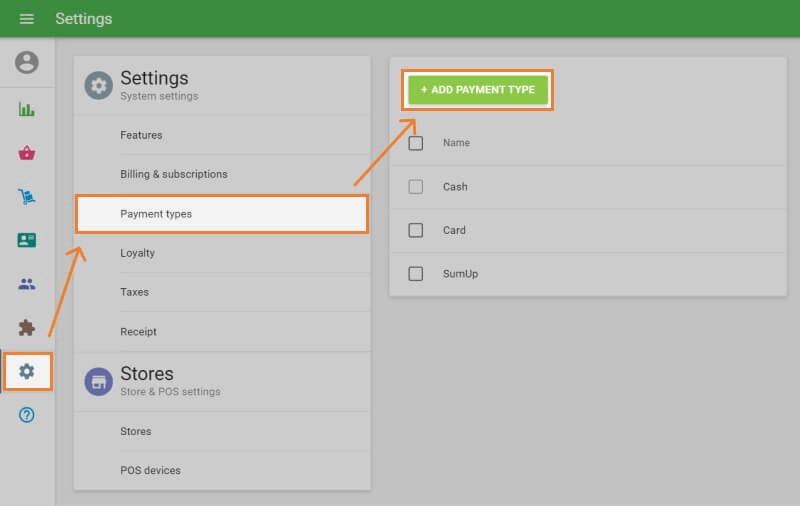Toggle the select-all checkbox beside Name
The height and width of the screenshot is (506, 800).
(x=416, y=143)
